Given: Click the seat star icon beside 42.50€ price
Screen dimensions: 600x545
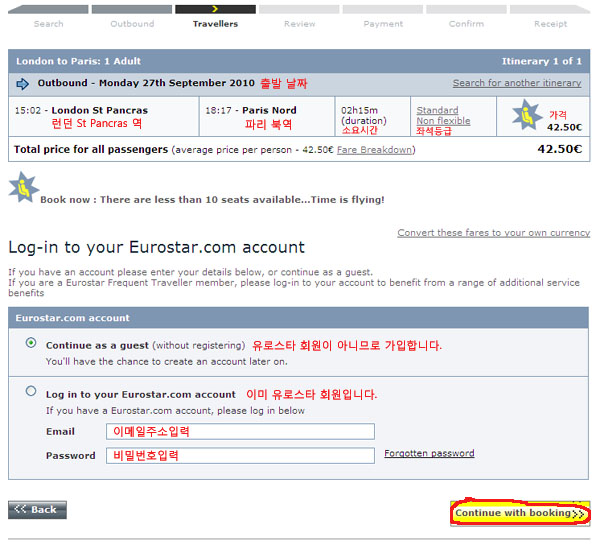Looking at the screenshot, I should pyautogui.click(x=527, y=115).
